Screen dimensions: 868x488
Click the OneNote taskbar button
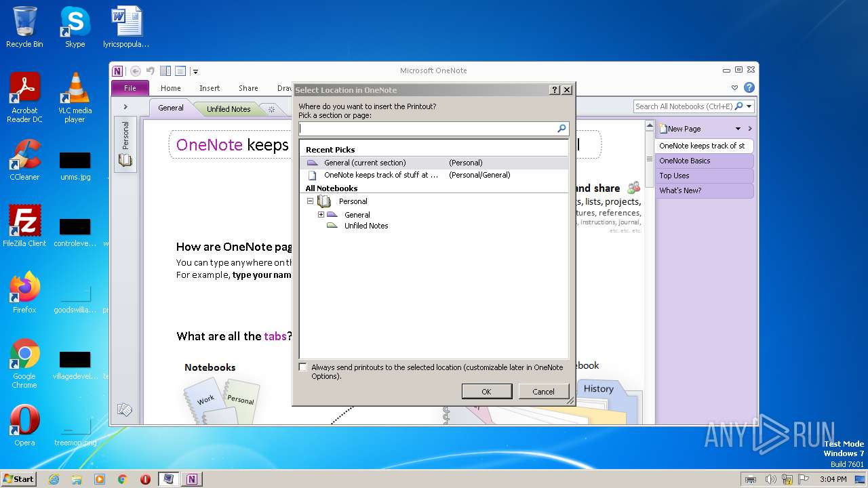tap(191, 479)
